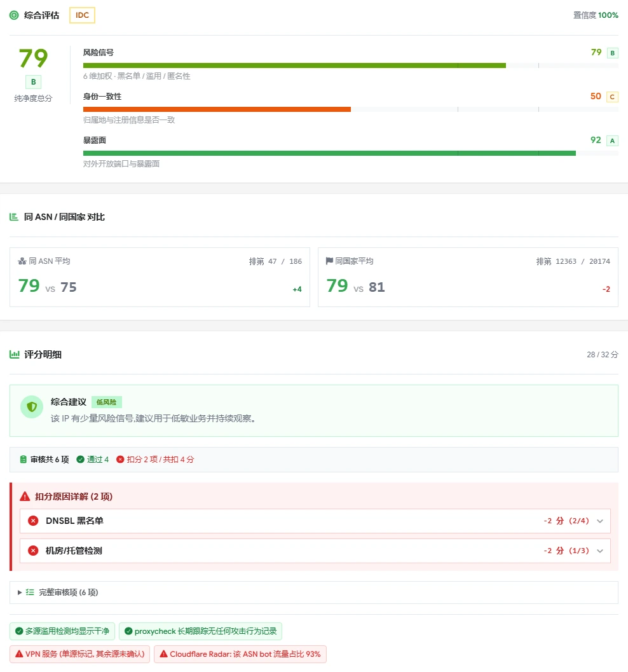628x672 pixels.
Task: Click the target icon beside 综合评估
Action: point(14,15)
